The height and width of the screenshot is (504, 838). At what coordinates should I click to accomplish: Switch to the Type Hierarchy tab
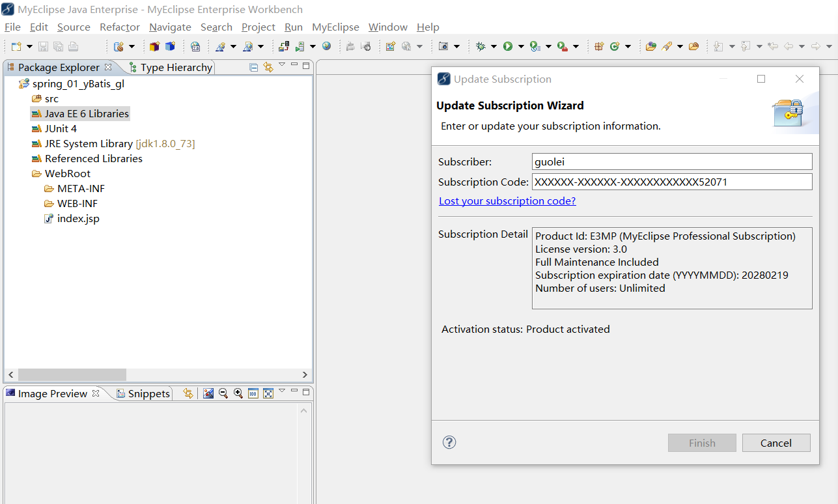170,67
